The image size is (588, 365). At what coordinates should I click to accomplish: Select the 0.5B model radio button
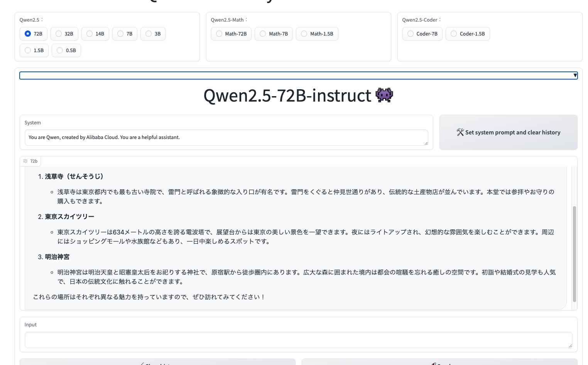pyautogui.click(x=59, y=50)
